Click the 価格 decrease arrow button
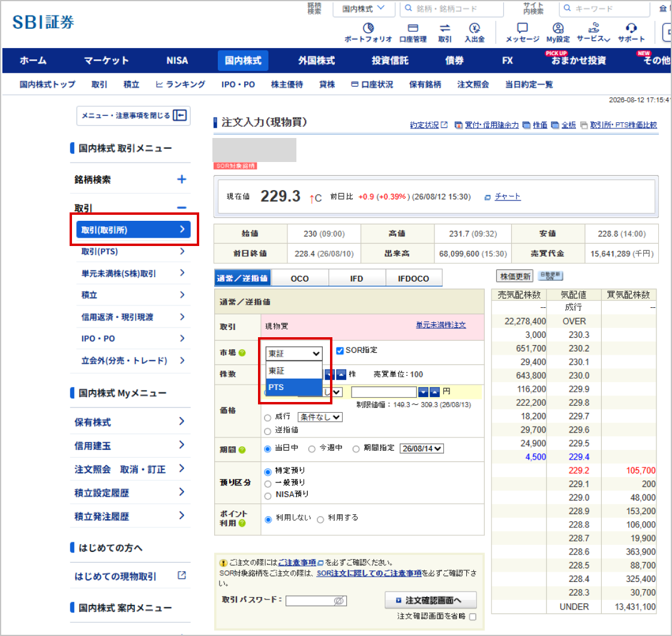This screenshot has width=672, height=636. point(423,392)
